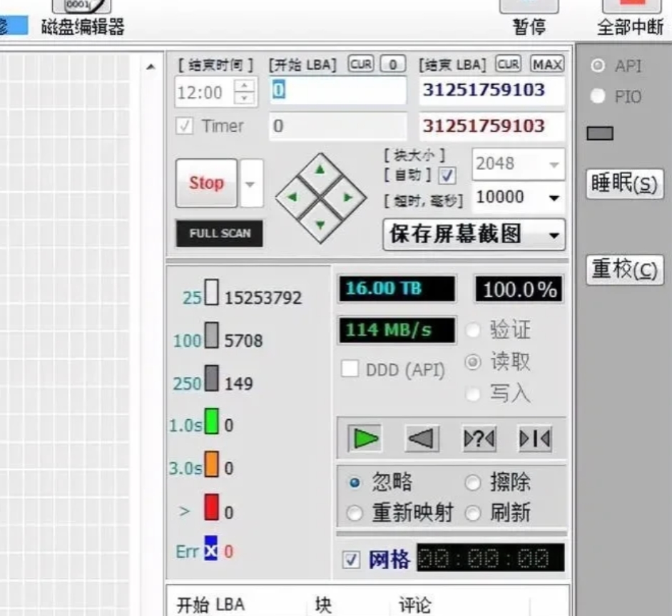Click the 15253792 block count
The height and width of the screenshot is (616, 672).
click(263, 298)
